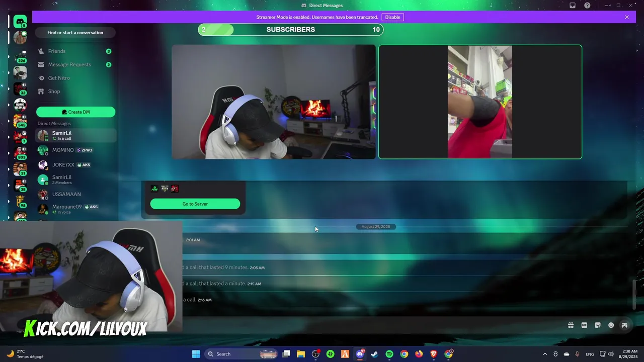Open the server with 803 badge
Screen dimensions: 644x362
20,153
